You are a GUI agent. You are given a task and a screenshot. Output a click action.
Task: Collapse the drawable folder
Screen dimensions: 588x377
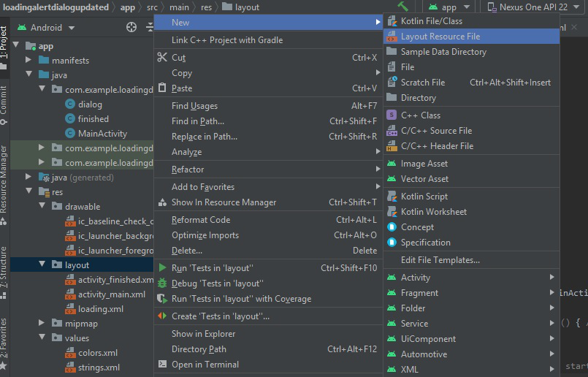(42, 207)
